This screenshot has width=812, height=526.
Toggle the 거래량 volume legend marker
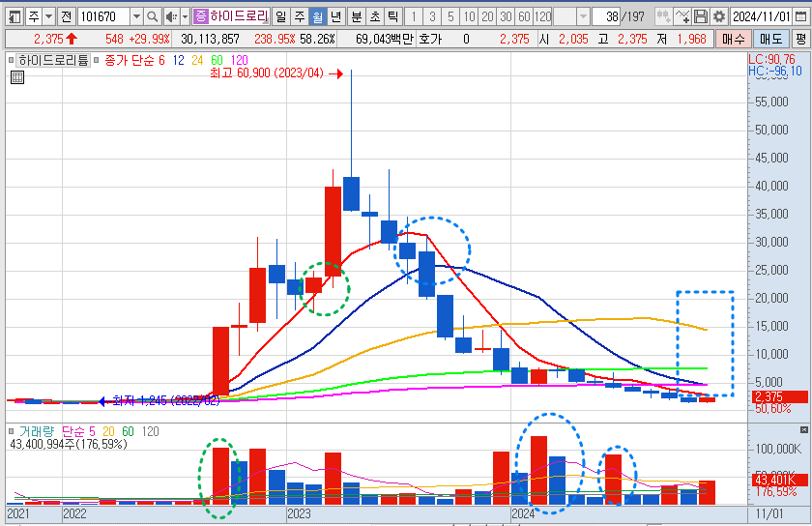(11, 431)
